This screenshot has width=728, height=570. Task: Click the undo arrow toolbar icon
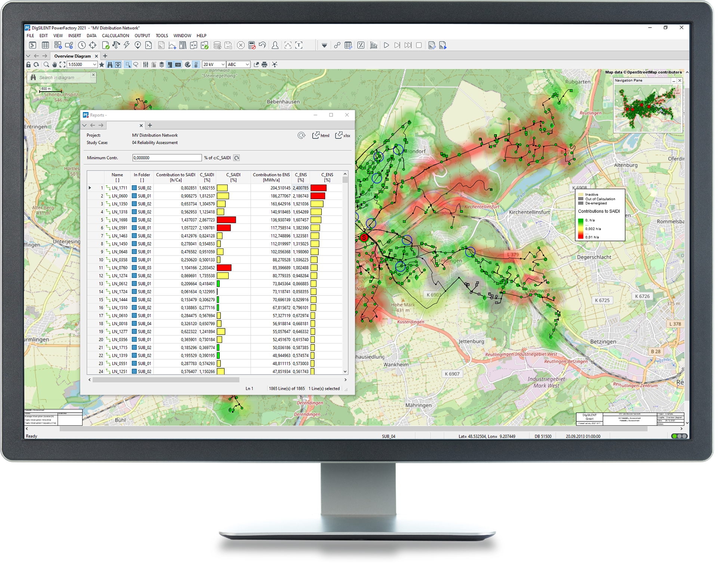pos(262,45)
